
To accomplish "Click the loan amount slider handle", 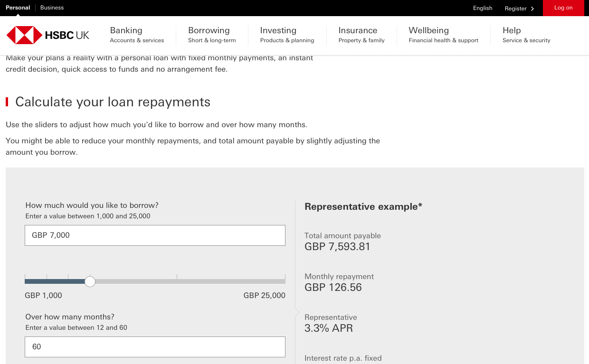I will [90, 281].
